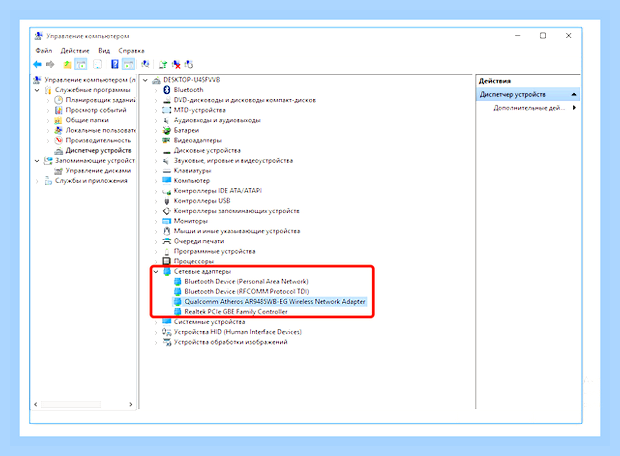The height and width of the screenshot is (456, 620).
Task: Click the Процессоры category icon
Action: (x=166, y=261)
